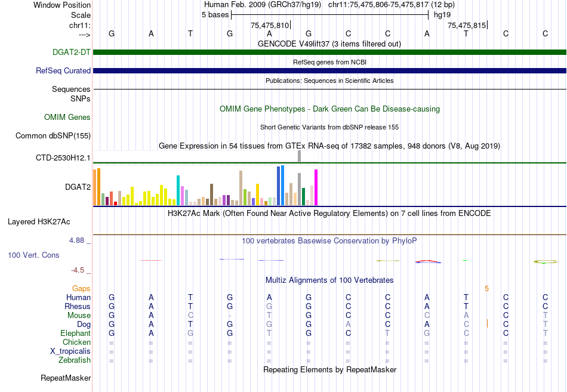This screenshot has width=567, height=392.
Task: Click the Mouse species row label
Action: [x=79, y=316]
